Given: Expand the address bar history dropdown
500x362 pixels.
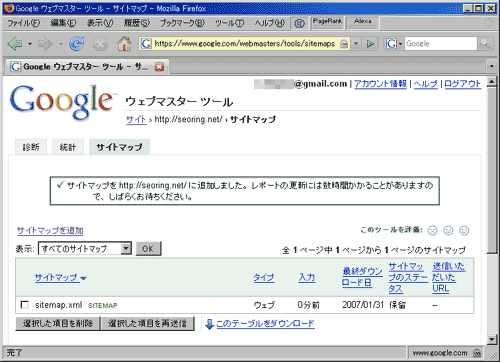Looking at the screenshot, I should pyautogui.click(x=356, y=44).
